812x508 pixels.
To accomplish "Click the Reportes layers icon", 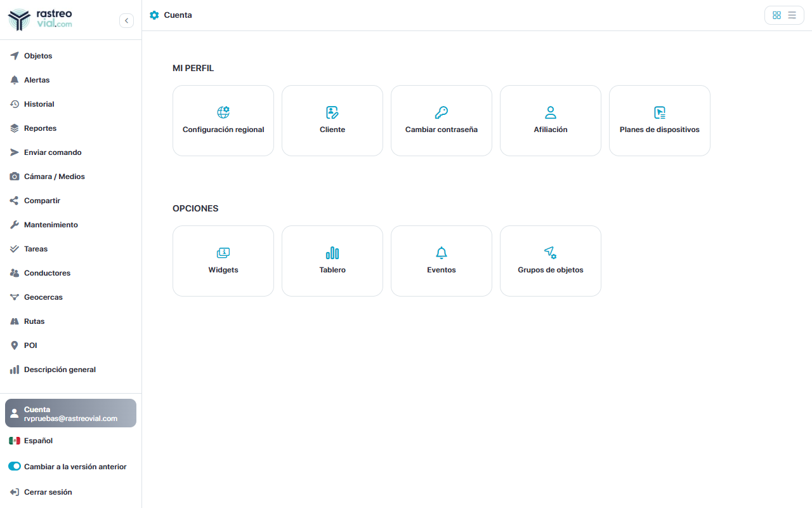I will (x=15, y=128).
